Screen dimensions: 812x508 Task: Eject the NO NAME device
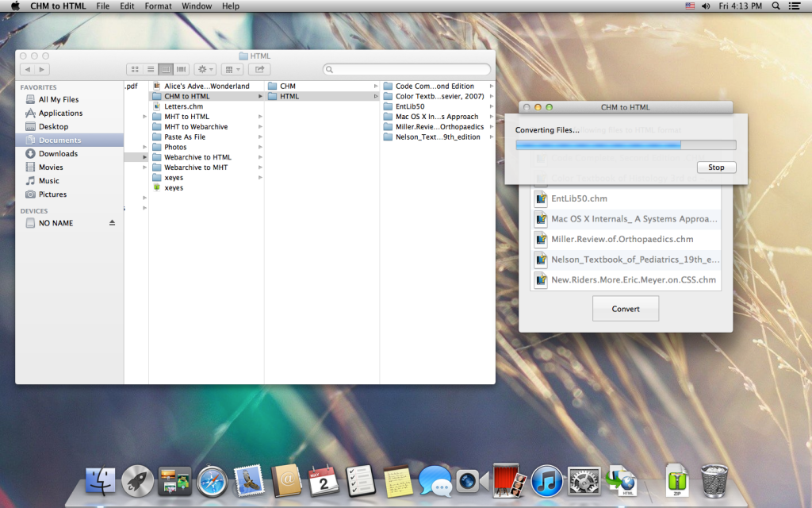coord(112,223)
